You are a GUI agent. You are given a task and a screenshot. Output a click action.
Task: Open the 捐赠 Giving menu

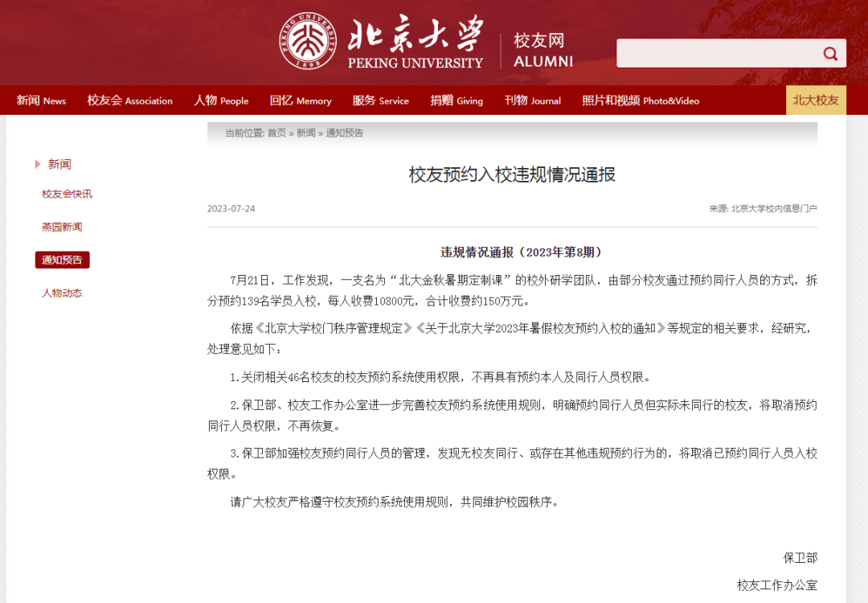[457, 100]
